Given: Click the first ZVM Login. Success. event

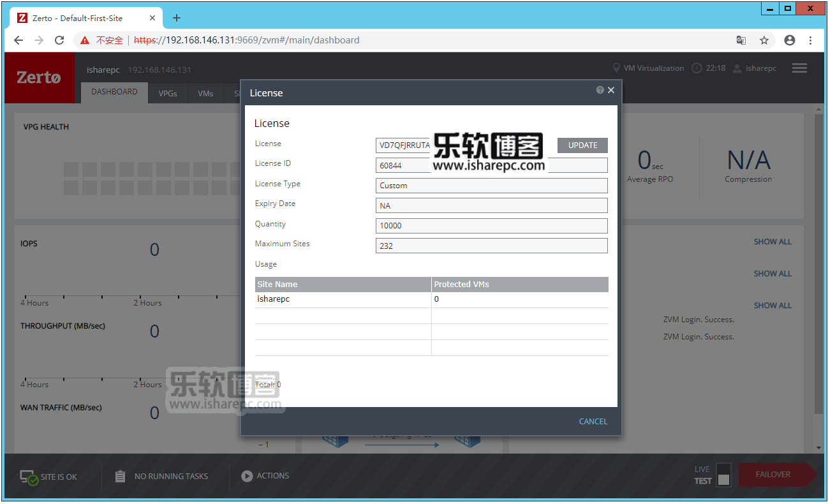Looking at the screenshot, I should point(699,320).
